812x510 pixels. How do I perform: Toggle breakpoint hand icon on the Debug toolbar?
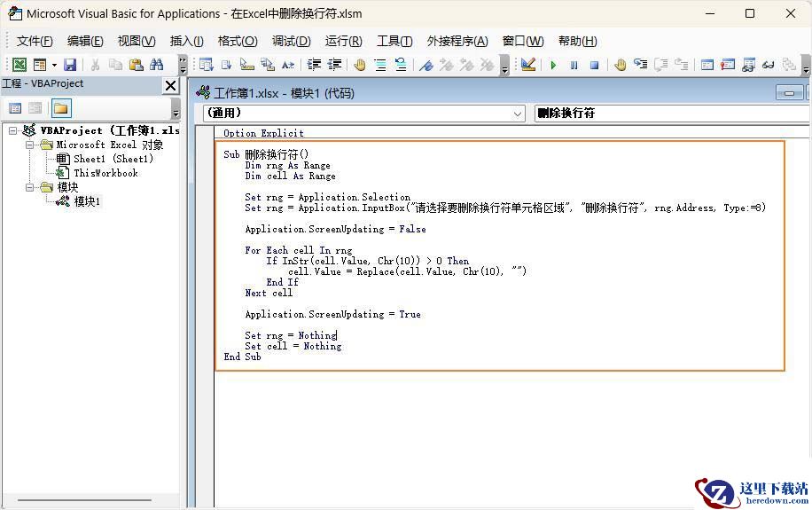pos(620,64)
